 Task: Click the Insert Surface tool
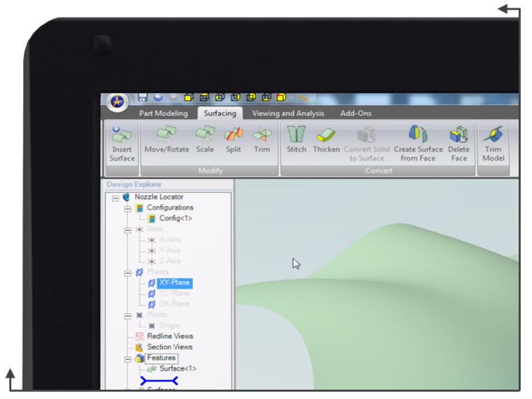(x=122, y=144)
